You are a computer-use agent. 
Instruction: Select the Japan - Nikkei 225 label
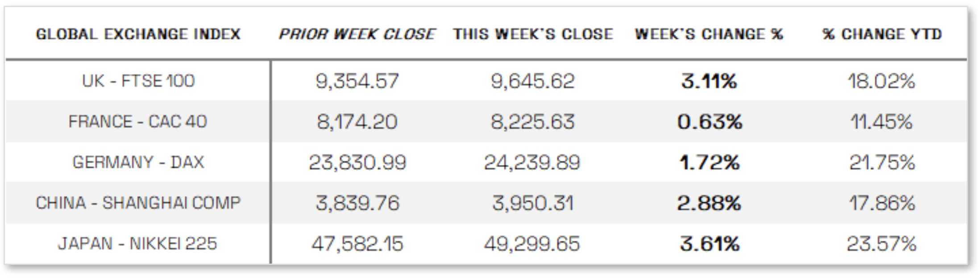137,244
